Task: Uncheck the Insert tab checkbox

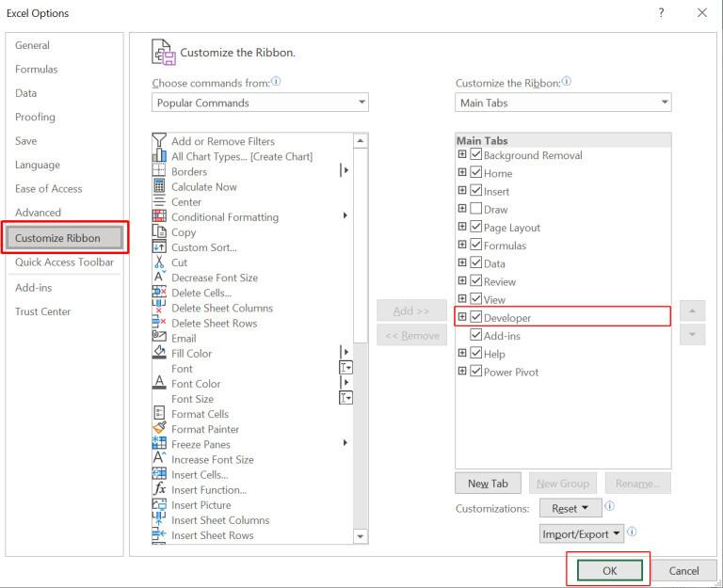Action: (475, 190)
